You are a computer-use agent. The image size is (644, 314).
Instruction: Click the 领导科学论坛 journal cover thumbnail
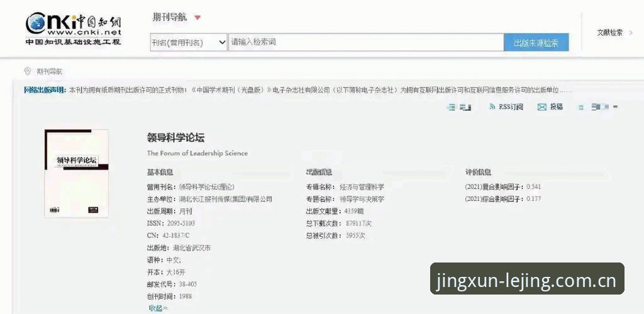76,173
